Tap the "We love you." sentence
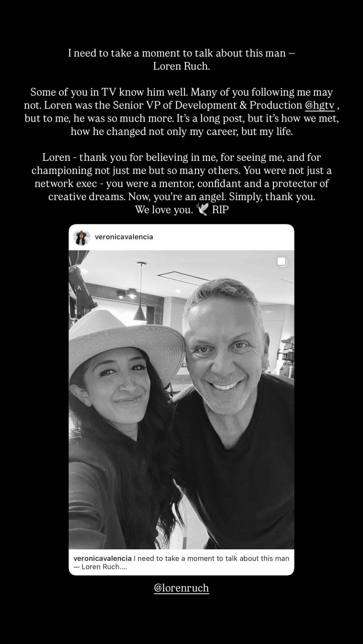The image size is (363, 644). pyautogui.click(x=164, y=210)
